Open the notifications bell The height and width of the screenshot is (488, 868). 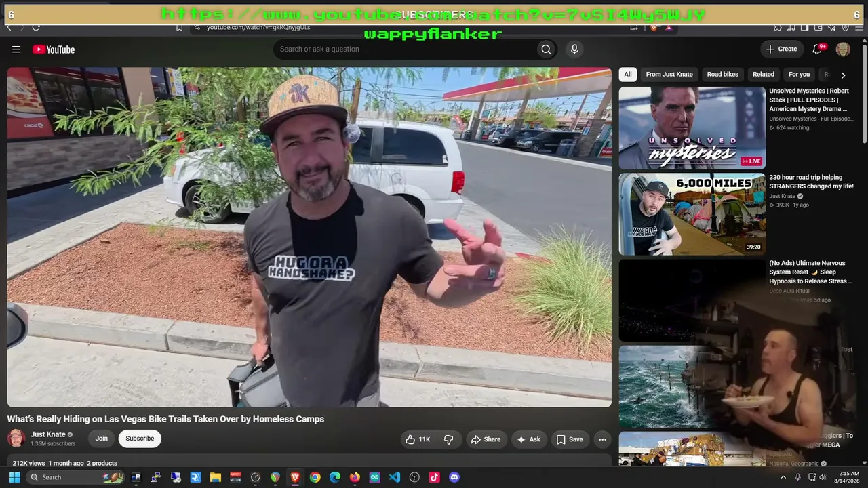[818, 49]
